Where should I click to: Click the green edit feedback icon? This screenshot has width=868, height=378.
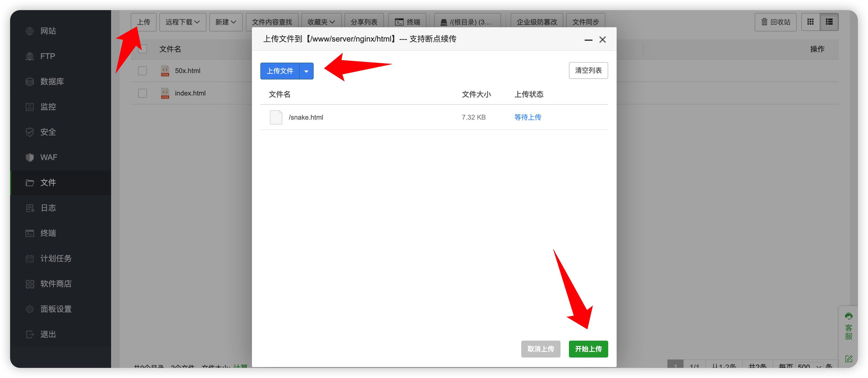(x=848, y=359)
